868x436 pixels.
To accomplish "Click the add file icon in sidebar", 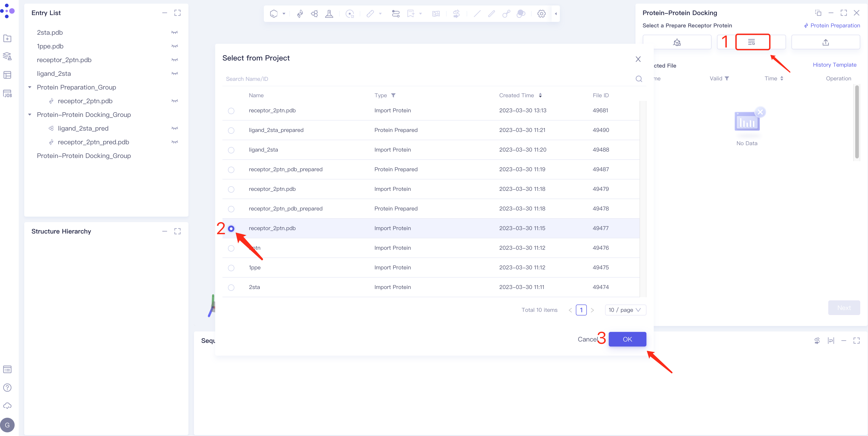I will pyautogui.click(x=7, y=38).
